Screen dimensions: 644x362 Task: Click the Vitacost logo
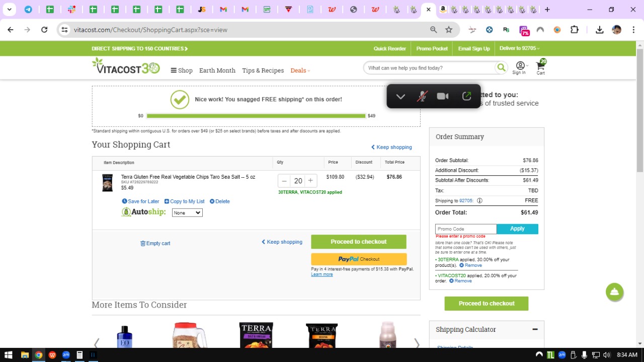(126, 67)
